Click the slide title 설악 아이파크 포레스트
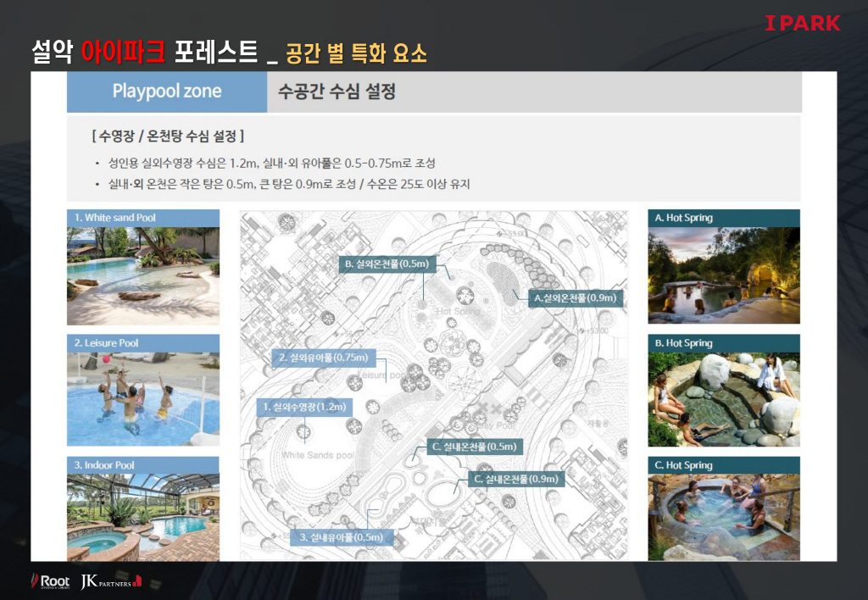 [143, 53]
